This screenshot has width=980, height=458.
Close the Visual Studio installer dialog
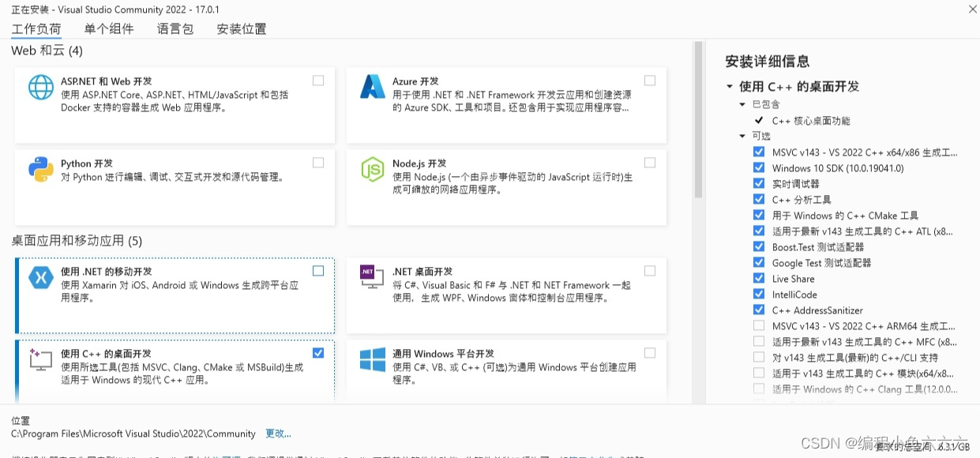pos(971,9)
